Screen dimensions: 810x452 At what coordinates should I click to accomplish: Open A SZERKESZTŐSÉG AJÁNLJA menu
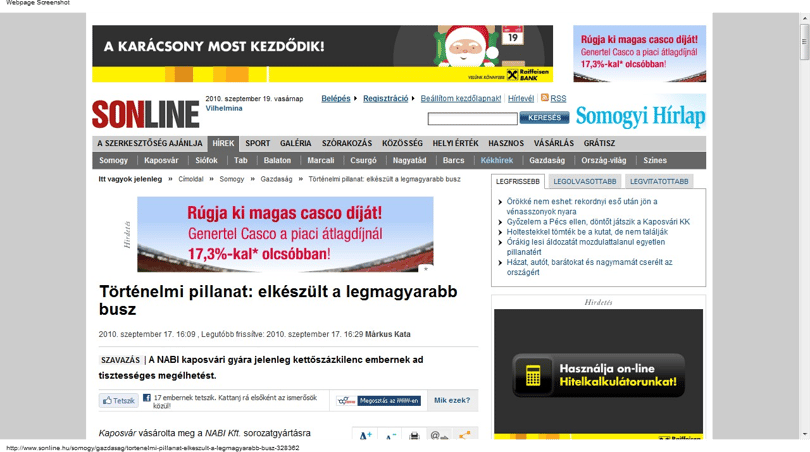150,144
